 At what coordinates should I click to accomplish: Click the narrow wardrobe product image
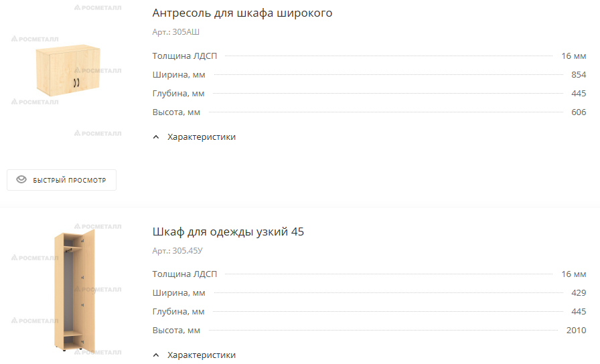(x=74, y=290)
